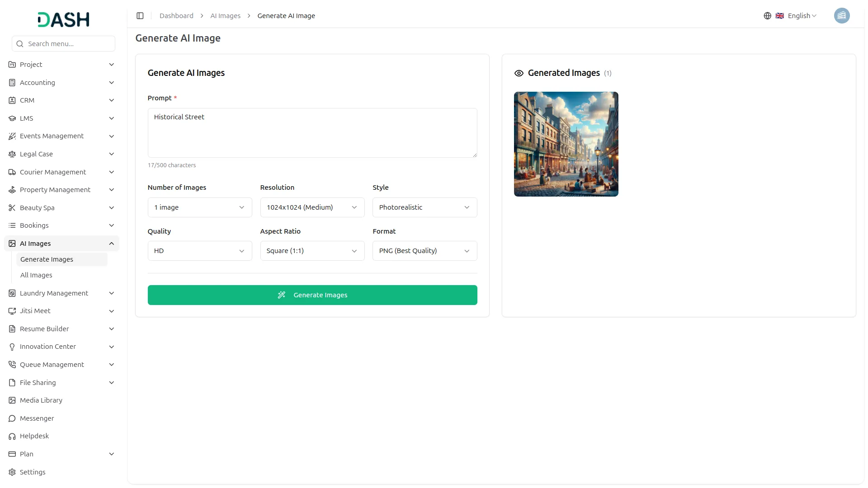
Task: Open the All Images link
Action: pyautogui.click(x=36, y=275)
